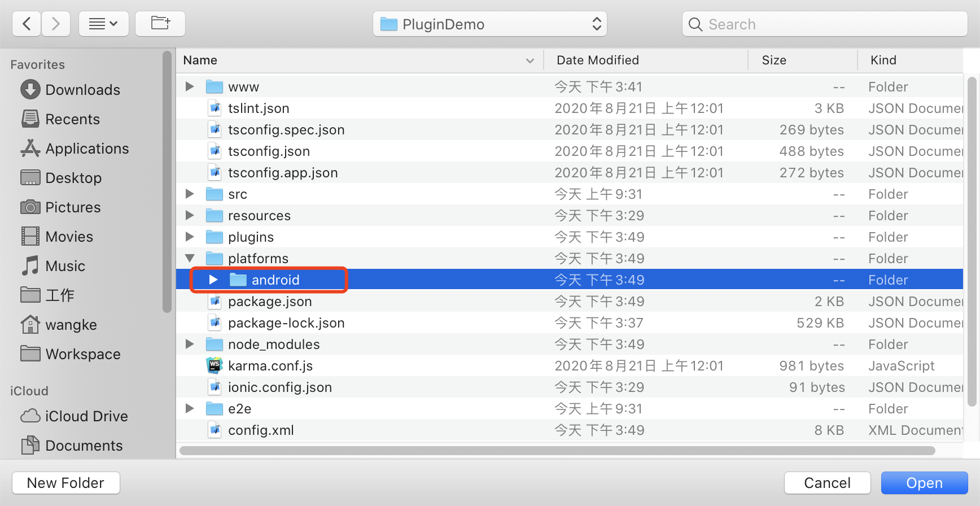Go to Applications in sidebar
Image resolution: width=980 pixels, height=506 pixels.
click(x=86, y=149)
